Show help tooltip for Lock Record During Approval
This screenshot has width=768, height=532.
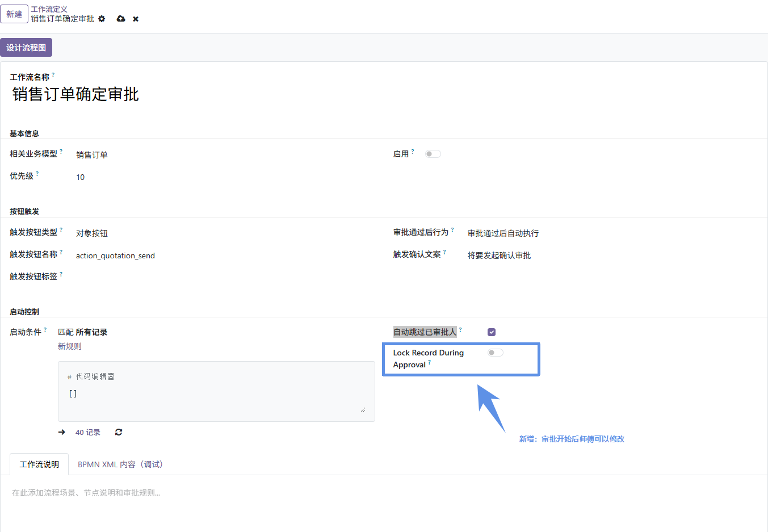(x=429, y=362)
